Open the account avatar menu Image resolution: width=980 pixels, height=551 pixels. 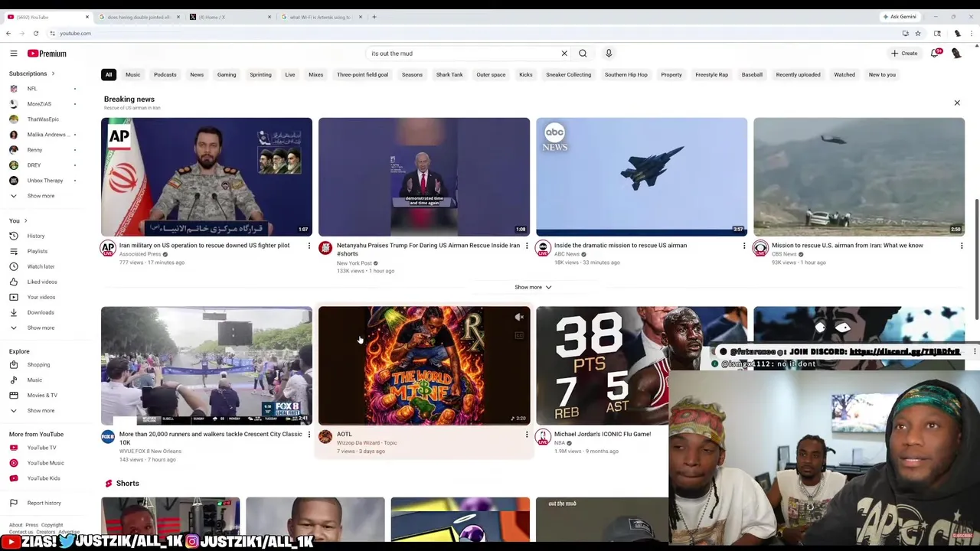956,54
